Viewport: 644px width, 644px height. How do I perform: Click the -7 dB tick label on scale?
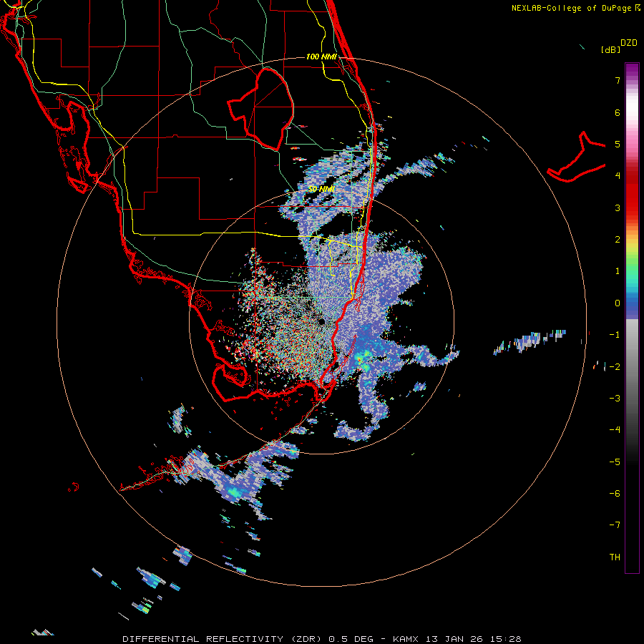pos(615,525)
